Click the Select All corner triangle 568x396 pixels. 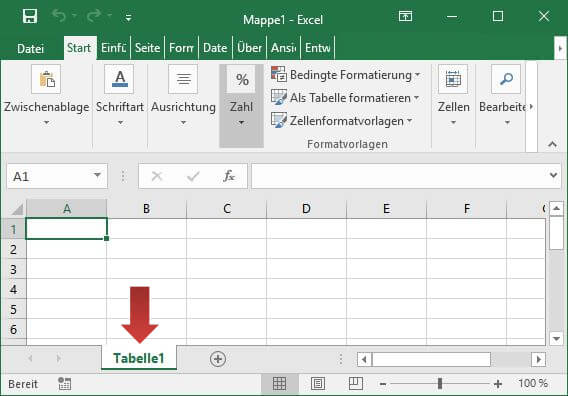tap(16, 209)
